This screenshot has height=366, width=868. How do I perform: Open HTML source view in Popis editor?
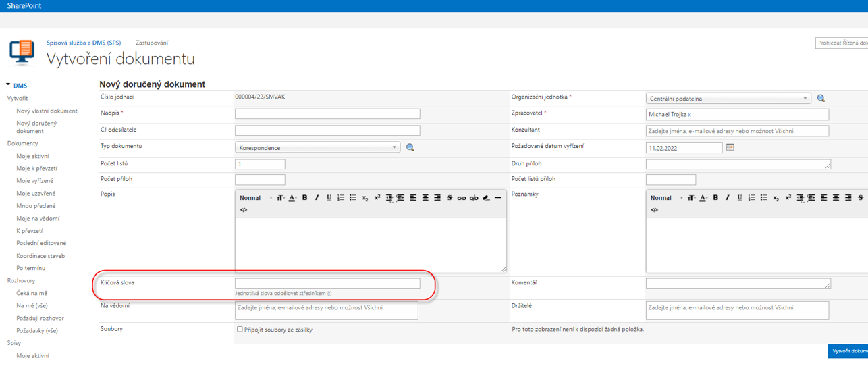point(244,210)
